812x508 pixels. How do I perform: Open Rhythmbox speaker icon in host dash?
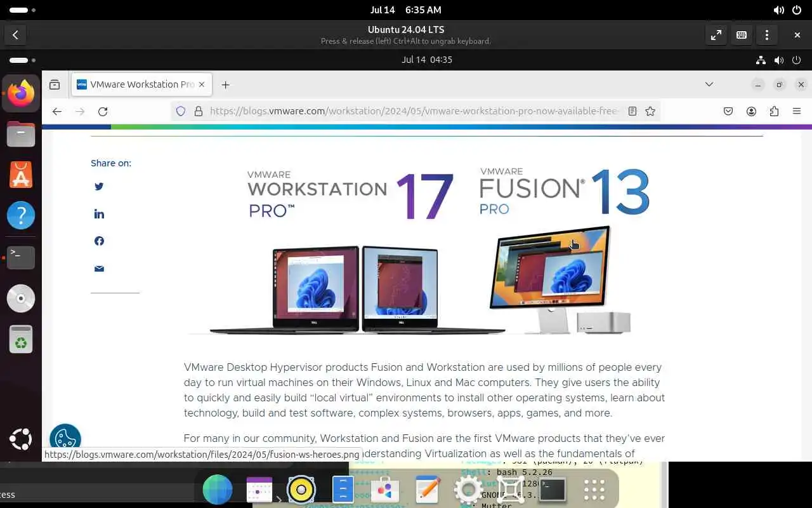301,490
